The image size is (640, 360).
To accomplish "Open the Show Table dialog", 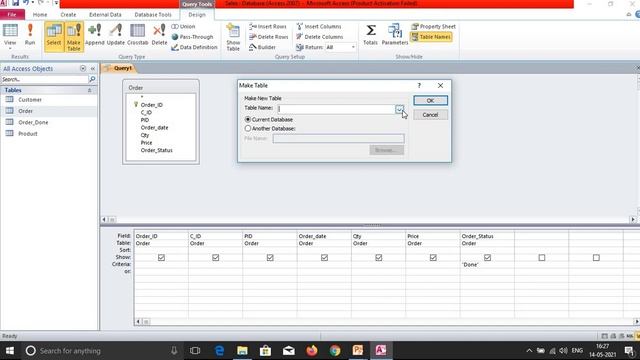I will (233, 38).
